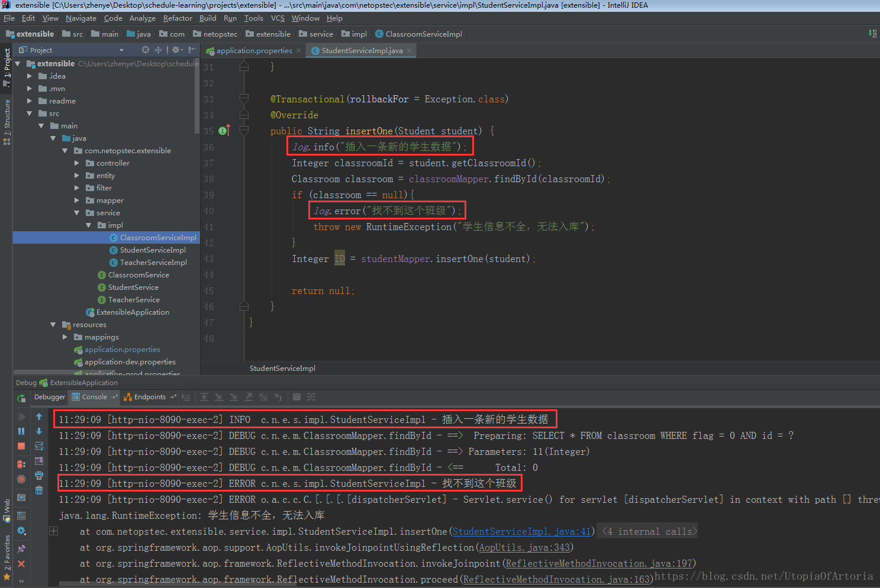Toggle soft-wrap in console
Image resolution: width=880 pixels, height=588 pixels.
[39, 446]
